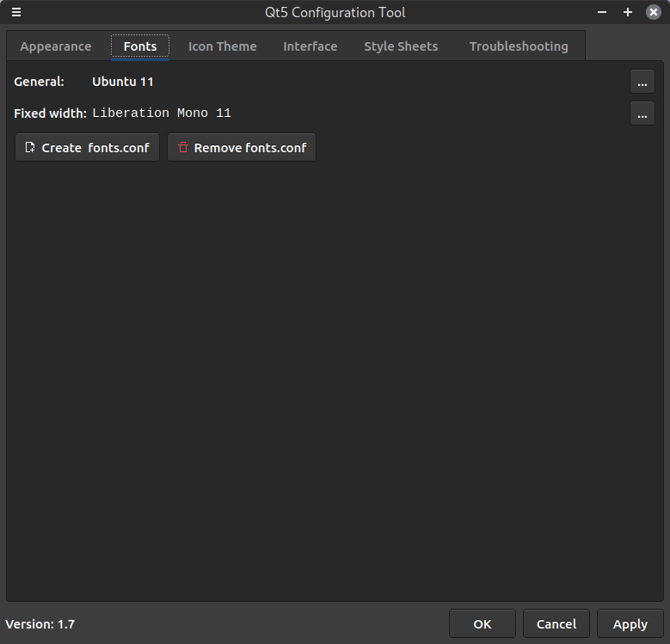This screenshot has width=670, height=644.
Task: Apply the current font settings
Action: point(630,624)
